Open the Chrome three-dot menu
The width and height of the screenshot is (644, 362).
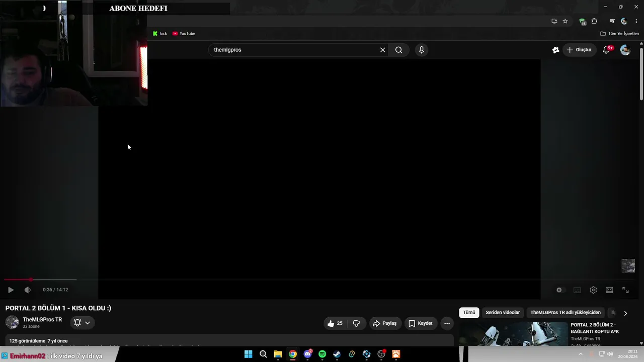(636, 21)
